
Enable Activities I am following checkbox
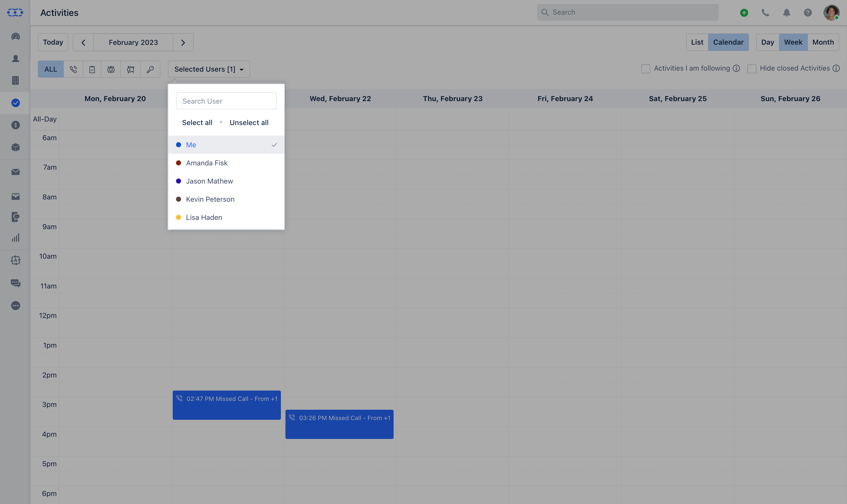(646, 69)
